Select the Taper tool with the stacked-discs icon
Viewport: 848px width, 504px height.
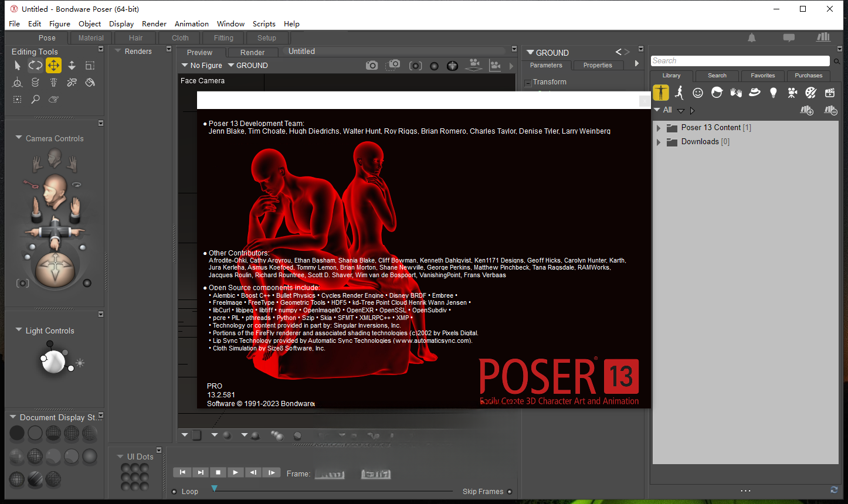tap(35, 83)
